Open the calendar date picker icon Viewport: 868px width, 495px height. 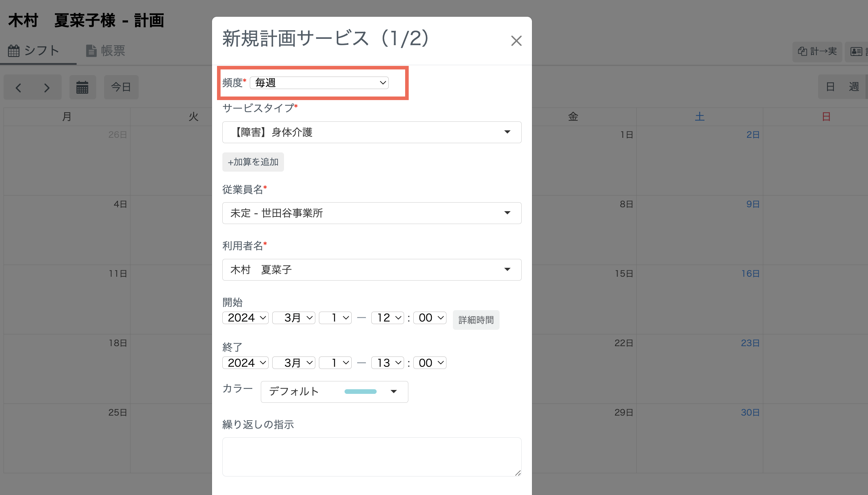point(83,87)
